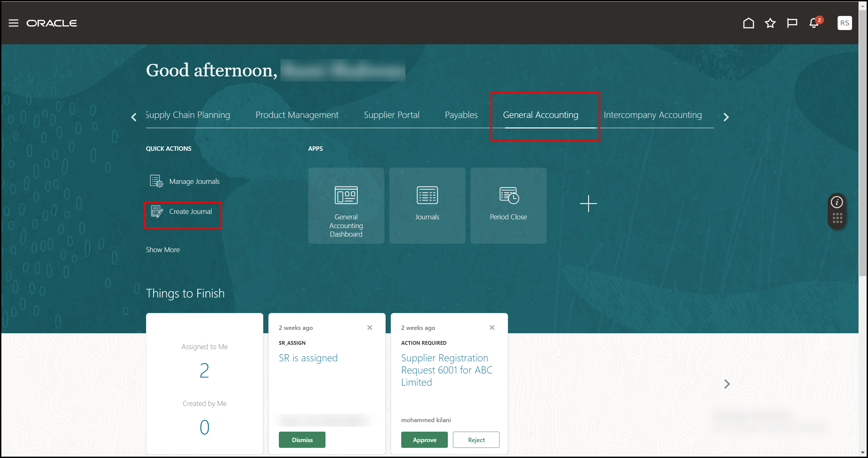Open the favorites star menu
Image resolution: width=868 pixels, height=458 pixels.
click(770, 23)
